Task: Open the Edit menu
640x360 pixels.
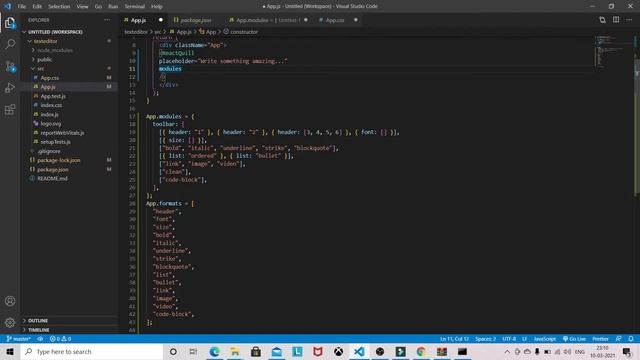Action: pos(37,7)
